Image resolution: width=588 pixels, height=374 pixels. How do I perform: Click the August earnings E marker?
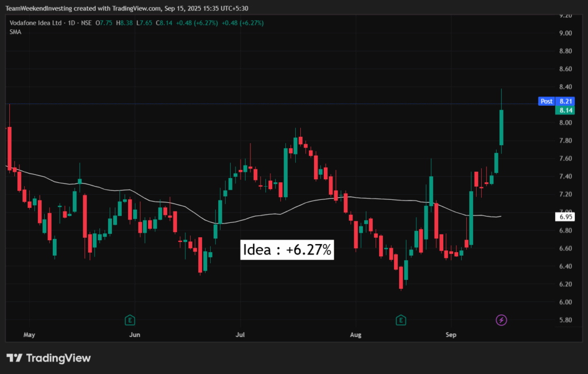[401, 320]
